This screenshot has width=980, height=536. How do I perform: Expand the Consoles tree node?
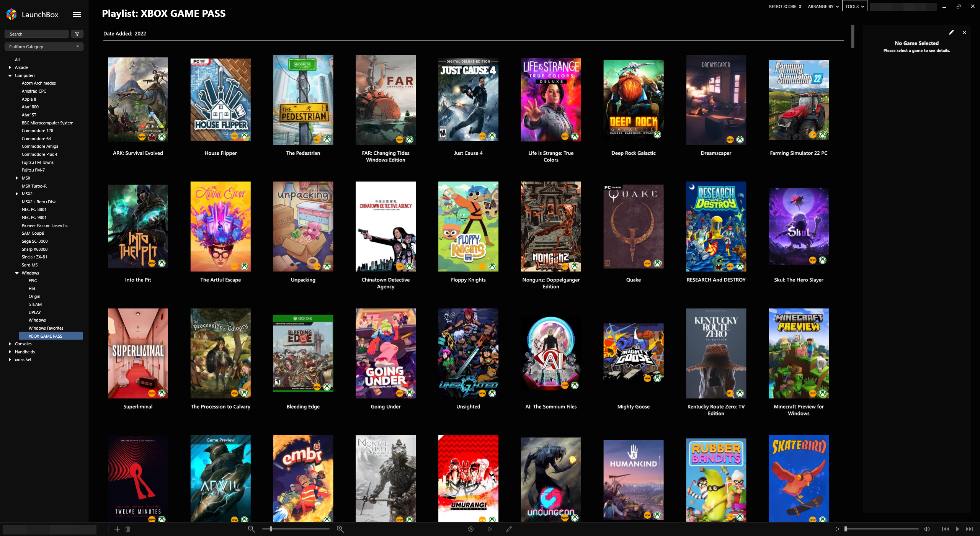[10, 344]
